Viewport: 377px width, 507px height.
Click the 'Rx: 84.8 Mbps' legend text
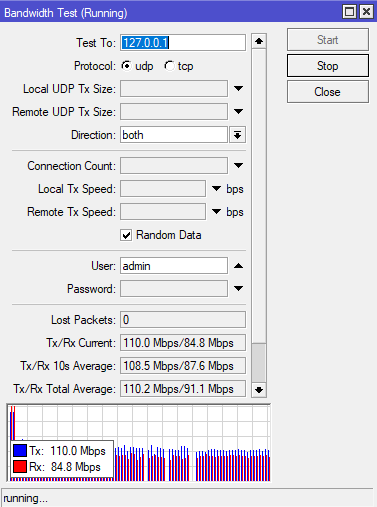65,467
